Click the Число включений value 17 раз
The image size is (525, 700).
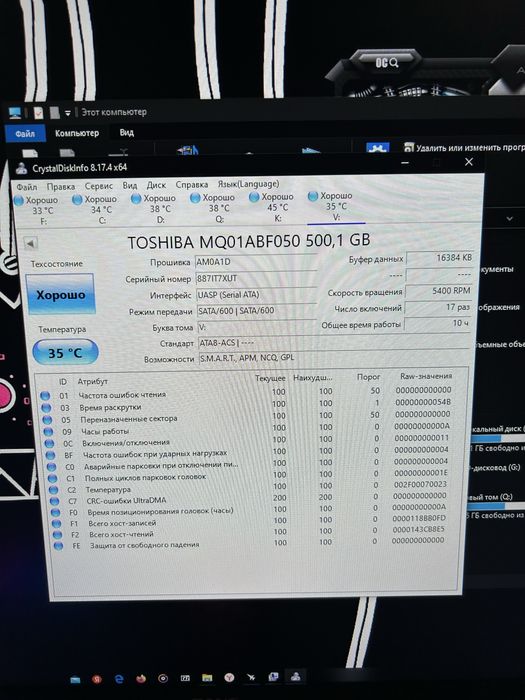pos(438,308)
